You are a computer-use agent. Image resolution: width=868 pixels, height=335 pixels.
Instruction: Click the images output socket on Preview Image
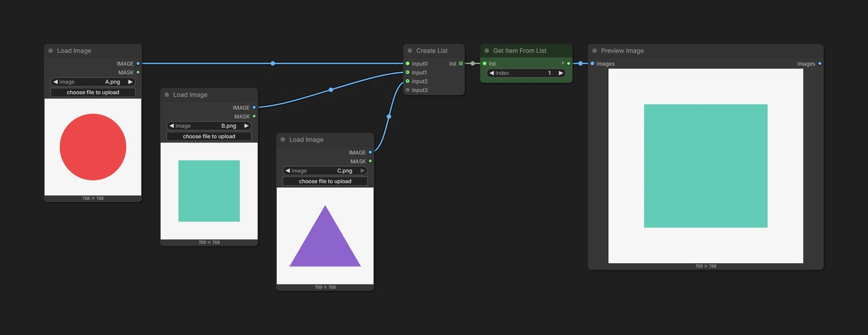pyautogui.click(x=820, y=64)
